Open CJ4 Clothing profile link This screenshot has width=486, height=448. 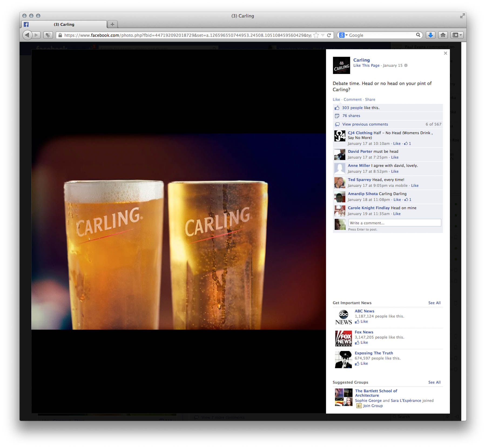click(360, 133)
